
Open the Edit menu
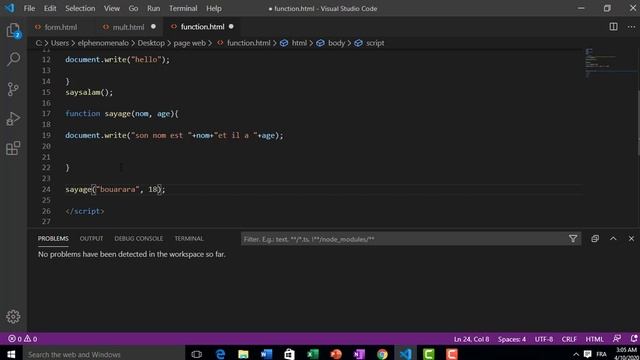point(50,8)
